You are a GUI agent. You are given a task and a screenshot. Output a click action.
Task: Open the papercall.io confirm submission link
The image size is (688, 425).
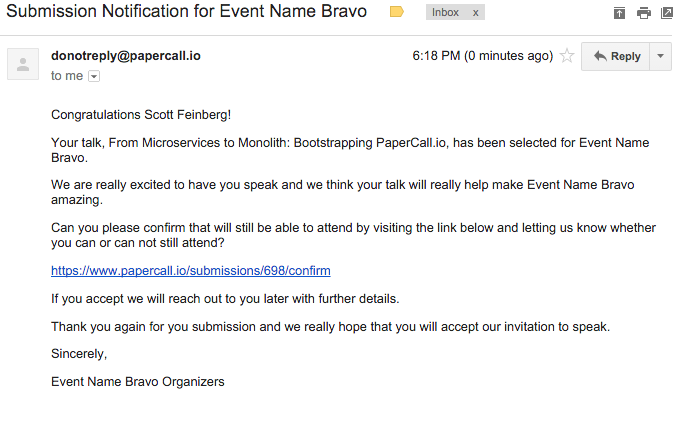[190, 270]
